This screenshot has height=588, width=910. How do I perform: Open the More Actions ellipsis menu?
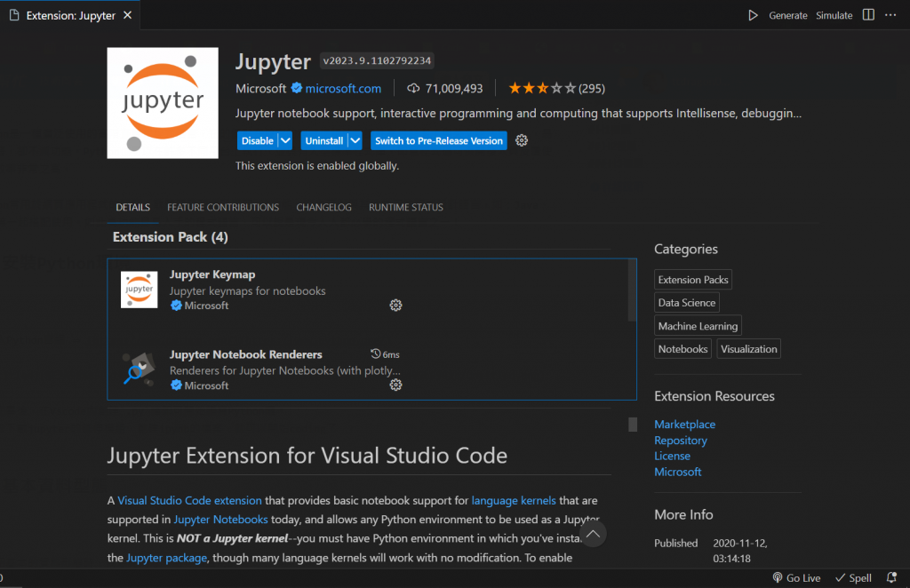(x=890, y=15)
